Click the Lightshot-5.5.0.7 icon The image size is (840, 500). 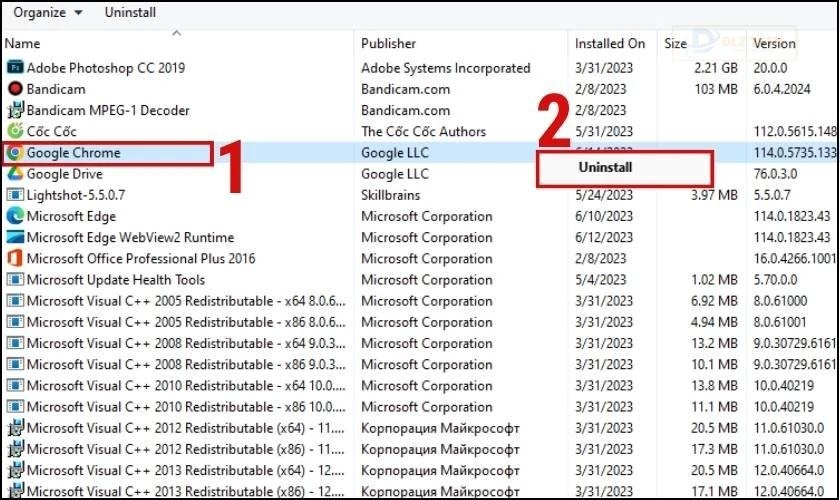coord(15,195)
